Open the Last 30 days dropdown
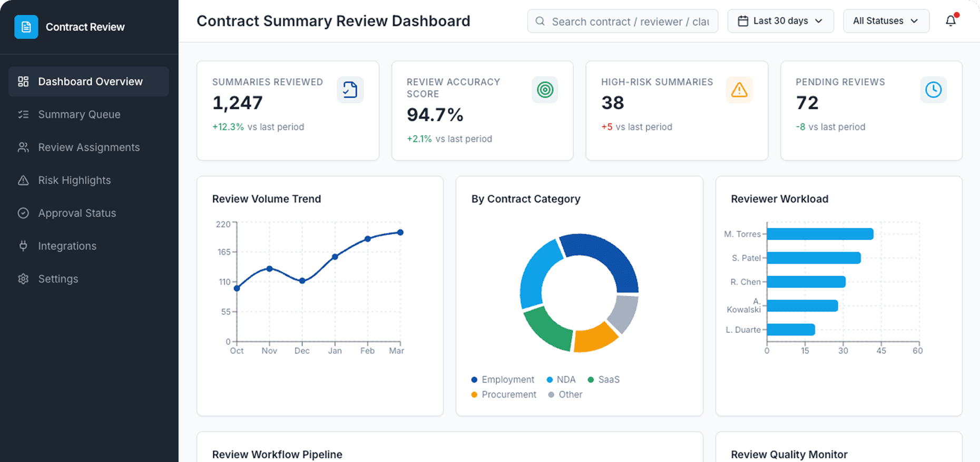 [x=780, y=21]
